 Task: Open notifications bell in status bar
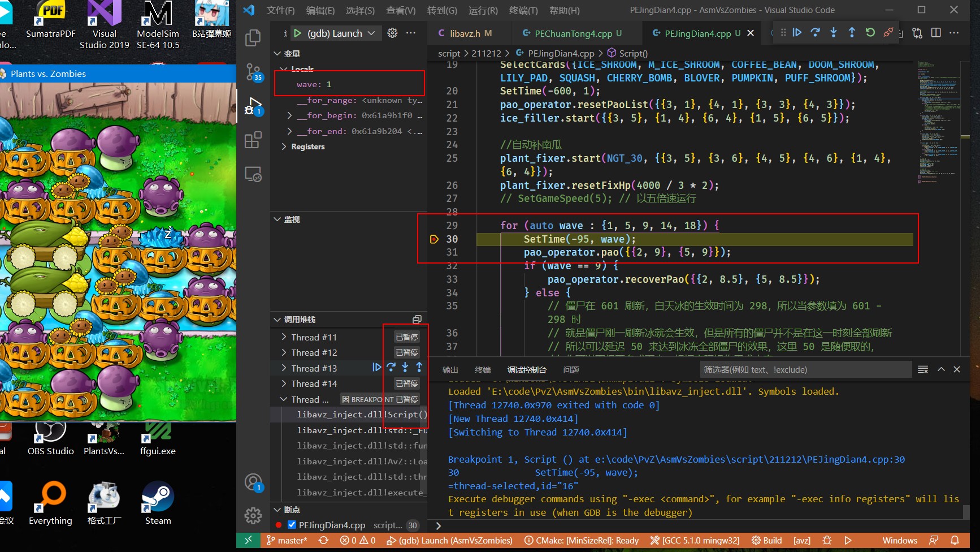click(955, 541)
